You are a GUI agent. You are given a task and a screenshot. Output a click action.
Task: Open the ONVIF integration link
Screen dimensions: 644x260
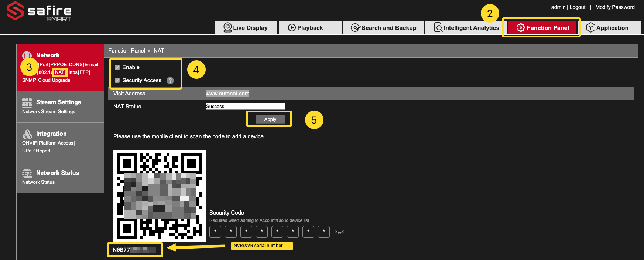pyautogui.click(x=30, y=143)
